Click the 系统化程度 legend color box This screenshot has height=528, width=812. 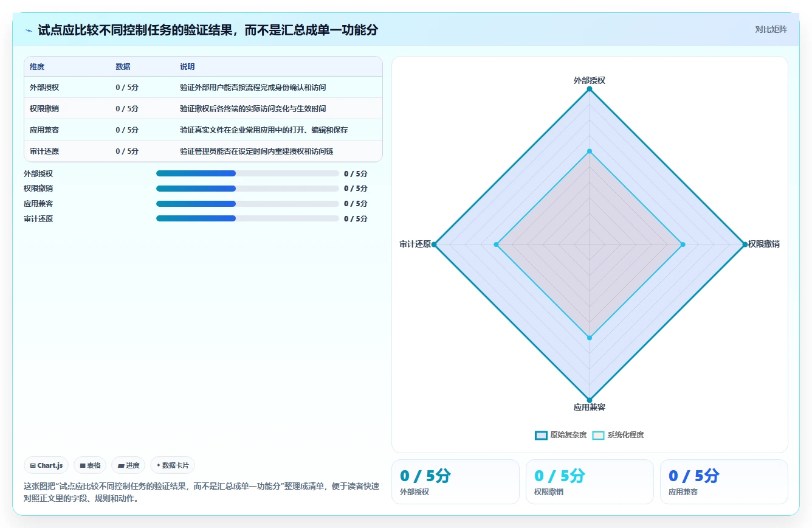(598, 435)
